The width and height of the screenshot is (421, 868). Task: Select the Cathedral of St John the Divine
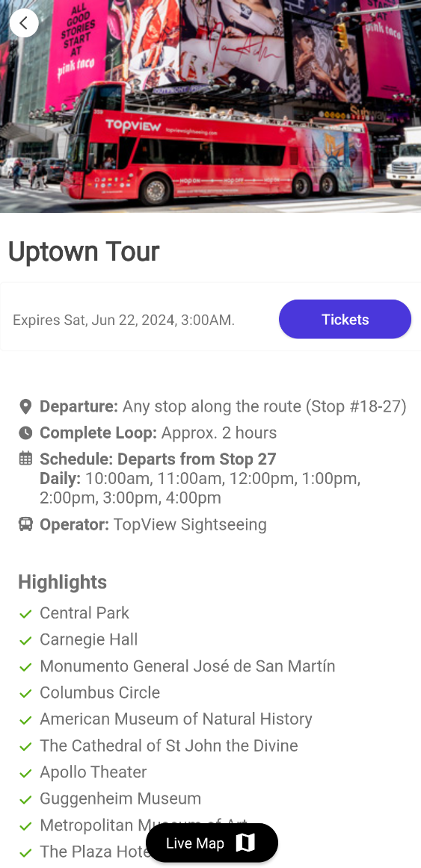(169, 745)
